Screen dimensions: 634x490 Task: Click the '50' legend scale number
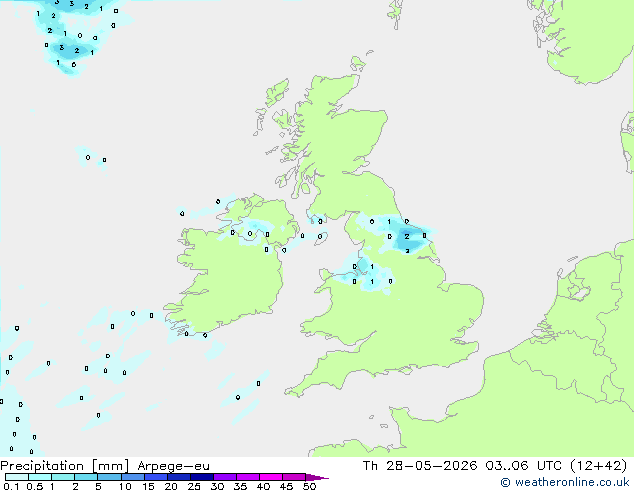click(x=309, y=486)
